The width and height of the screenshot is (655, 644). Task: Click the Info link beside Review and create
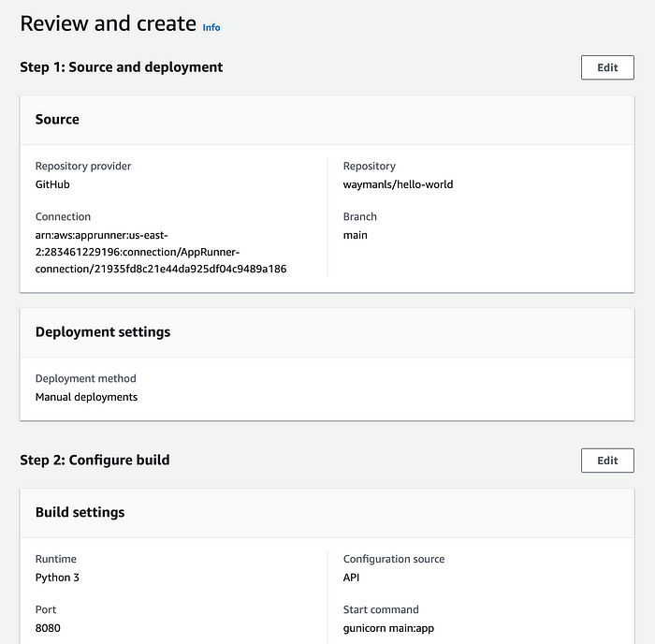pyautogui.click(x=211, y=27)
